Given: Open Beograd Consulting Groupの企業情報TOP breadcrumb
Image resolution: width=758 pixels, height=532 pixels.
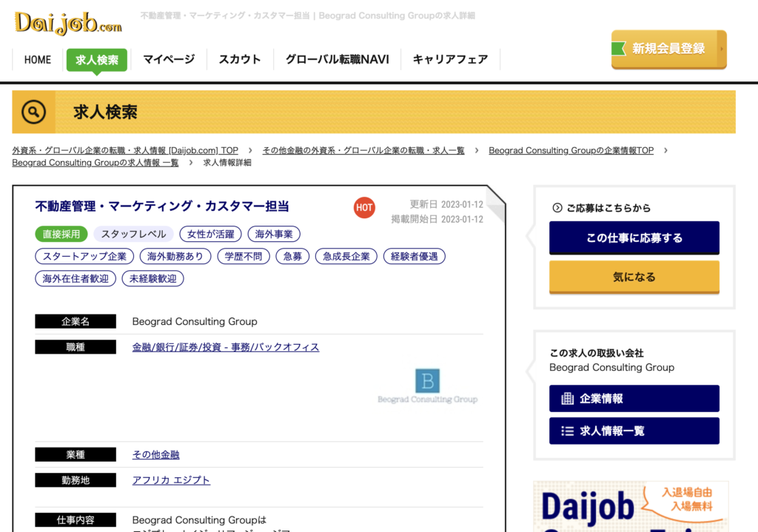Looking at the screenshot, I should pyautogui.click(x=571, y=150).
